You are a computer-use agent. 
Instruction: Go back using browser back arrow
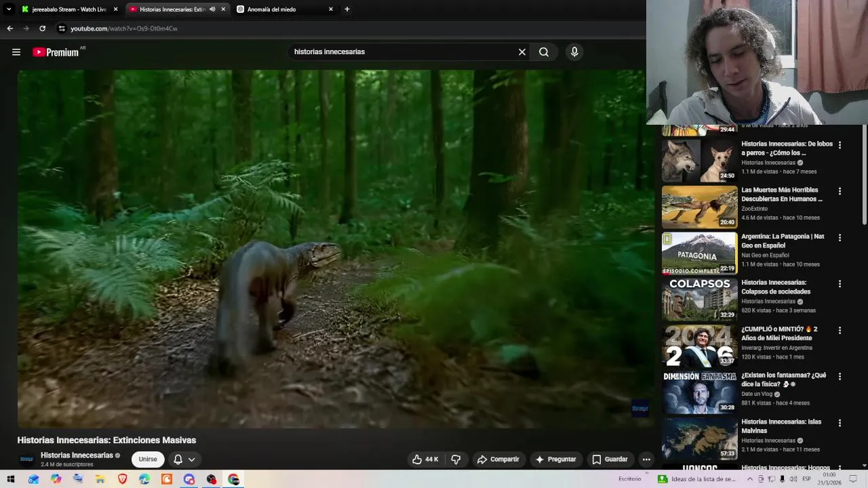(x=9, y=28)
